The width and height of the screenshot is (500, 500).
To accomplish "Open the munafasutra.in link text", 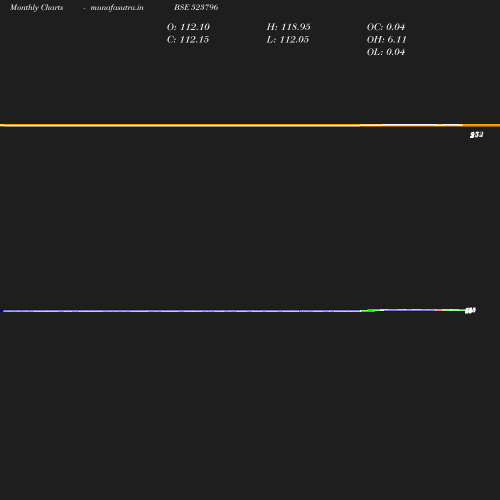I will click(117, 7).
